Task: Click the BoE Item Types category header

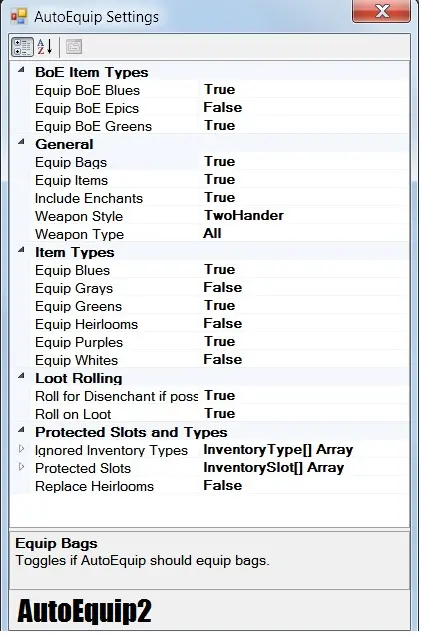Action: pos(92,72)
